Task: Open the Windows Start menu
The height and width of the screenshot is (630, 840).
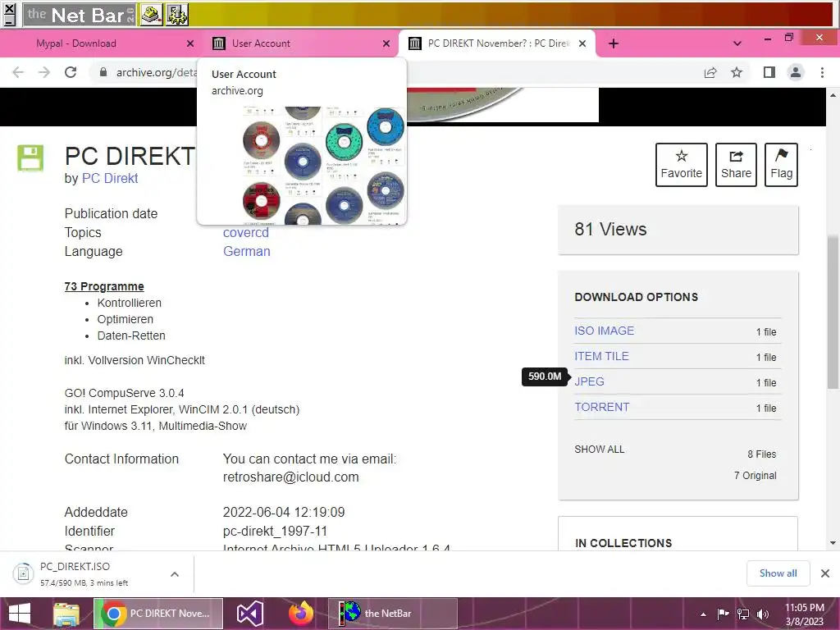Action: [20, 614]
